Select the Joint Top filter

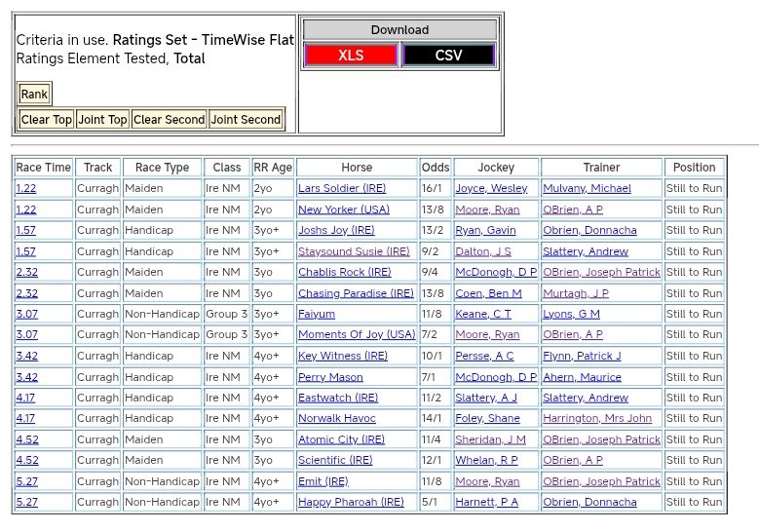pos(103,120)
